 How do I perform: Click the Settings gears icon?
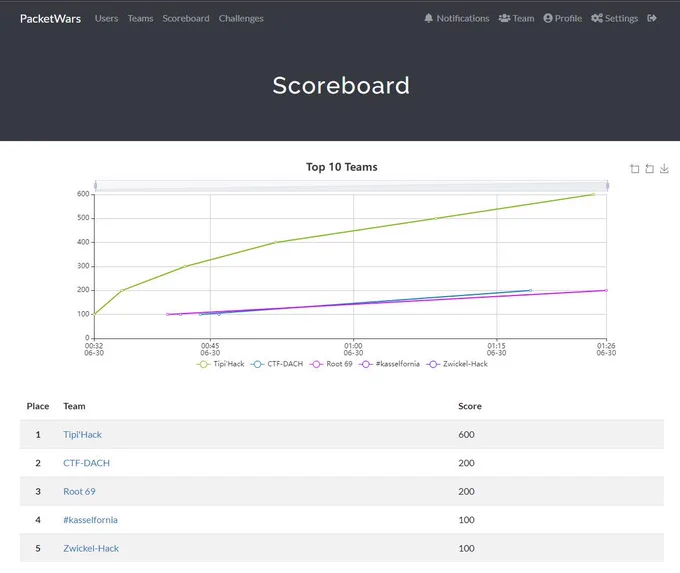tap(597, 18)
